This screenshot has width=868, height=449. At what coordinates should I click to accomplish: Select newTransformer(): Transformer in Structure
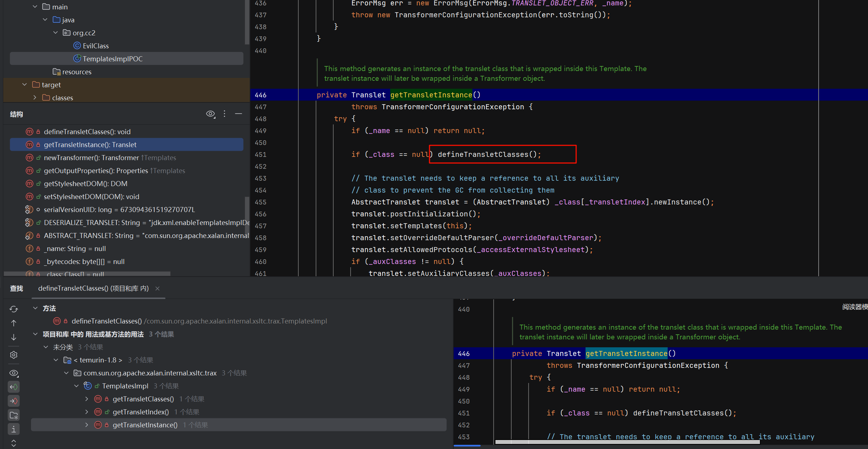click(x=92, y=158)
